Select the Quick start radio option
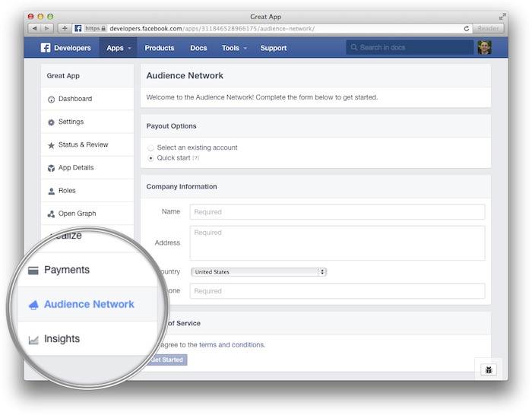 point(150,158)
